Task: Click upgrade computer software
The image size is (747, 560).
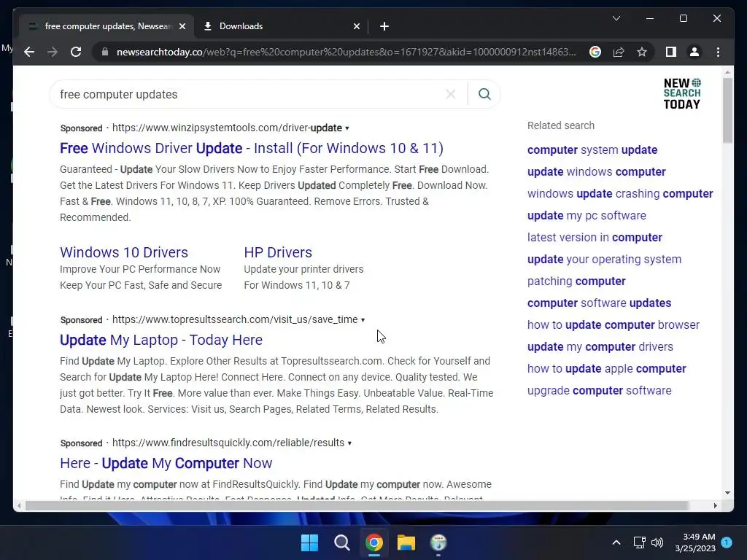Action: (600, 391)
